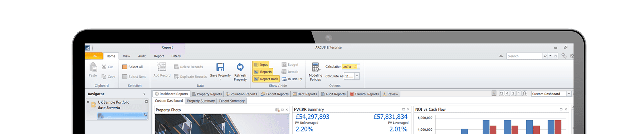
Task: Toggle the Input panel visibility
Action: coord(261,65)
